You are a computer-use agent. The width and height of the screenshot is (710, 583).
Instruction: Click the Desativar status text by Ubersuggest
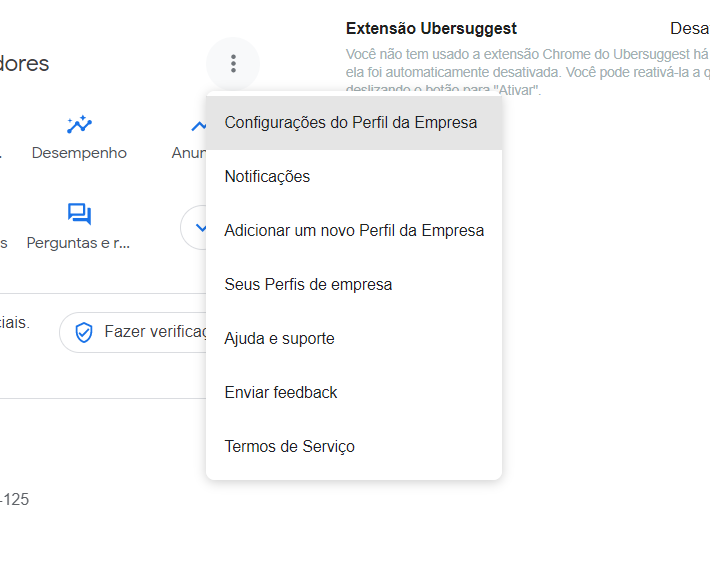pos(690,29)
